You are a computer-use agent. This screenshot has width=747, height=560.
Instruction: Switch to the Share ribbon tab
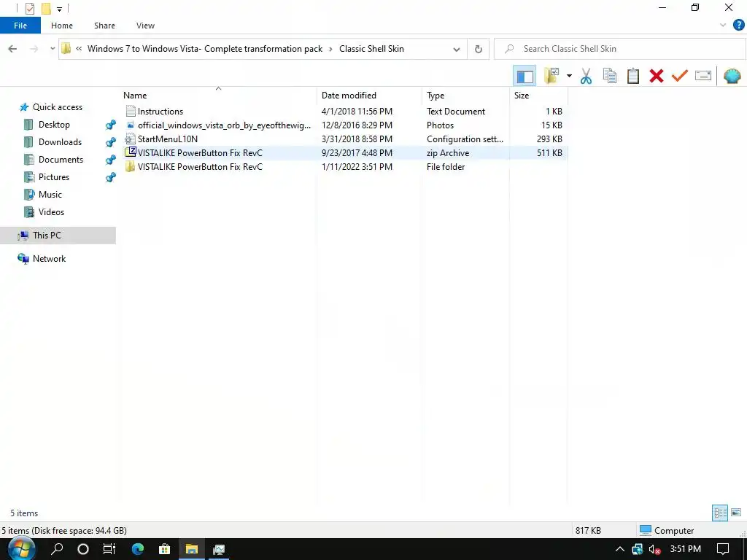104,26
